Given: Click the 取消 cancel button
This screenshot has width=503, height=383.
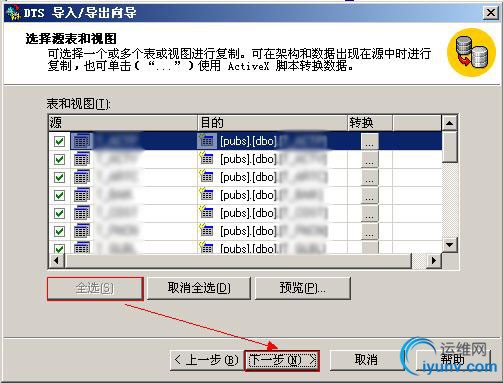Looking at the screenshot, I should point(366,360).
